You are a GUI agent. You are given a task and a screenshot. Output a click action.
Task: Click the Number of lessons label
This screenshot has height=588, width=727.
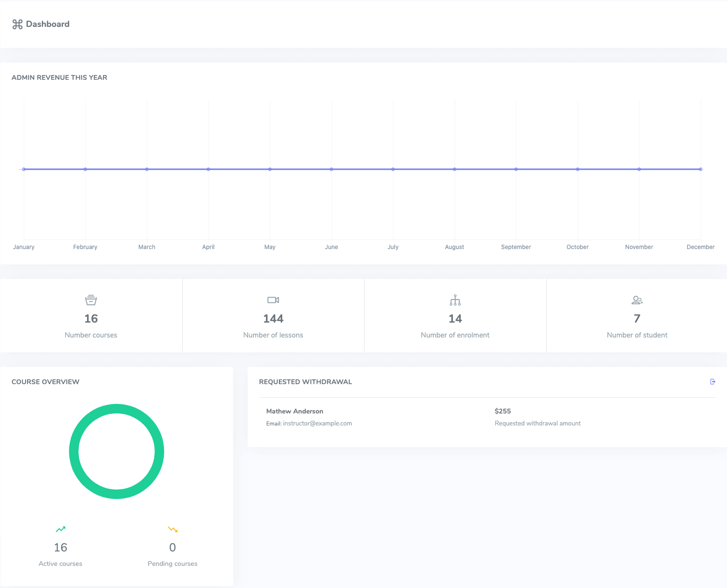click(x=273, y=335)
